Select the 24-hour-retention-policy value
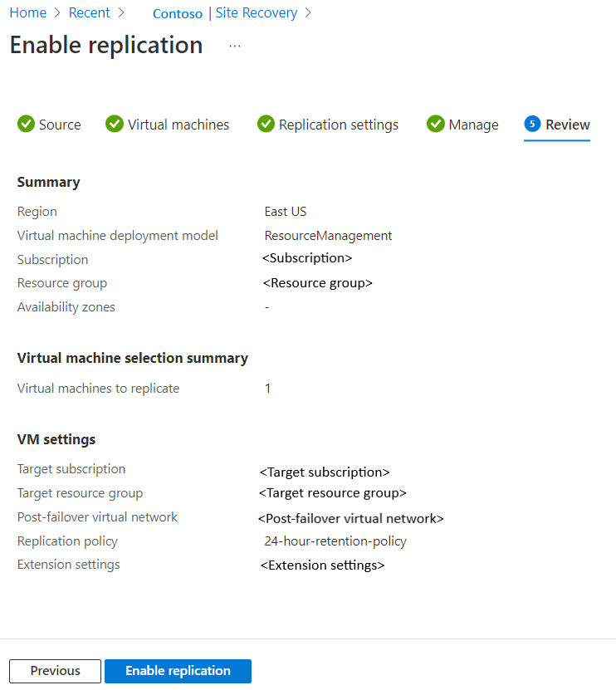This screenshot has height=690, width=616. coord(335,541)
